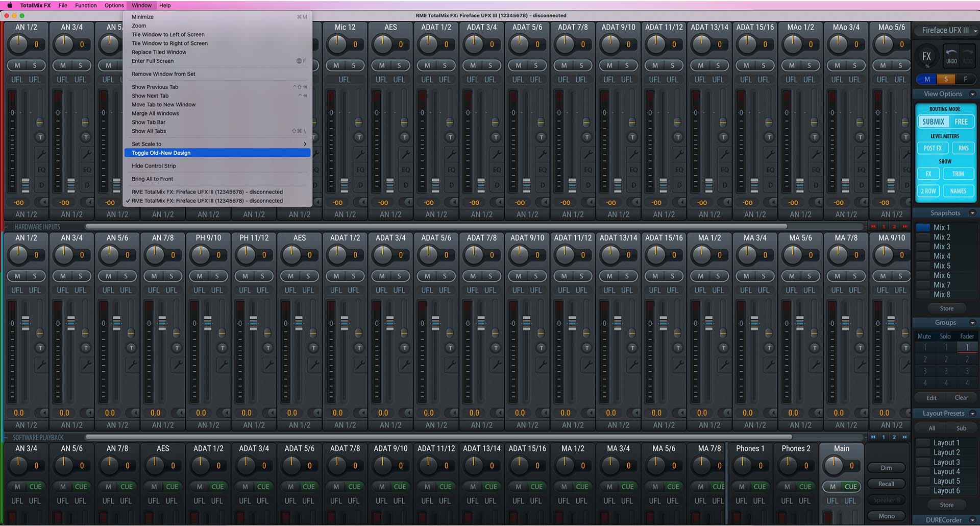Open wrench settings on PH 9/10 channel

click(223, 365)
